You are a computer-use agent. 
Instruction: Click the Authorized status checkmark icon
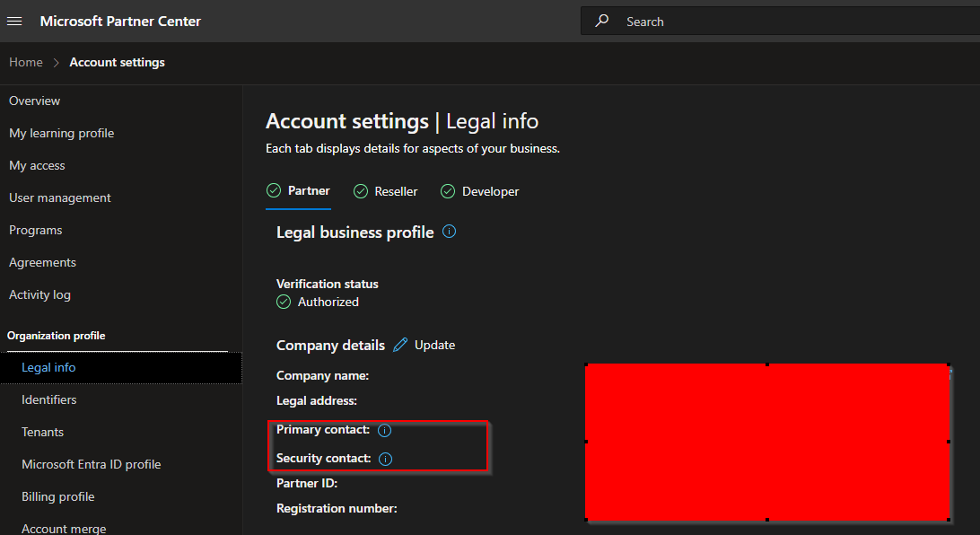[x=284, y=302]
